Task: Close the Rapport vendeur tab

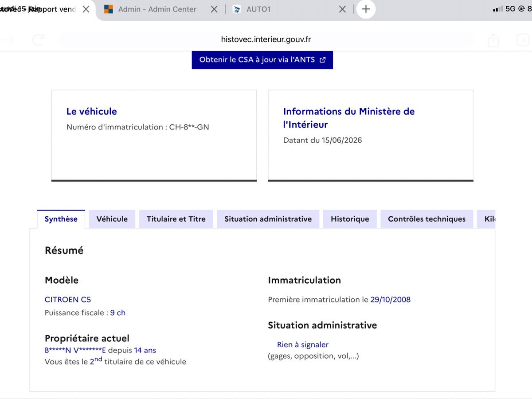Action: click(x=86, y=9)
